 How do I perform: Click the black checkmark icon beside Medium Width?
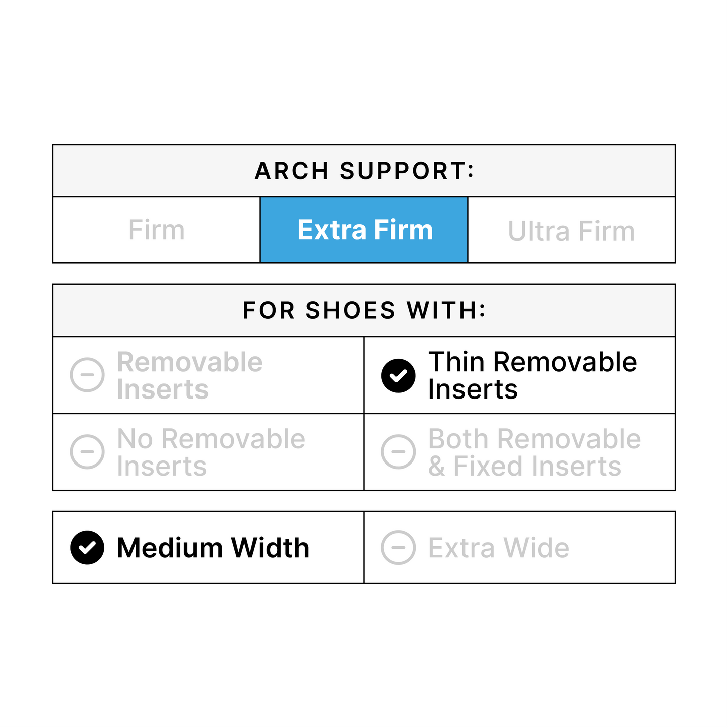tap(87, 548)
